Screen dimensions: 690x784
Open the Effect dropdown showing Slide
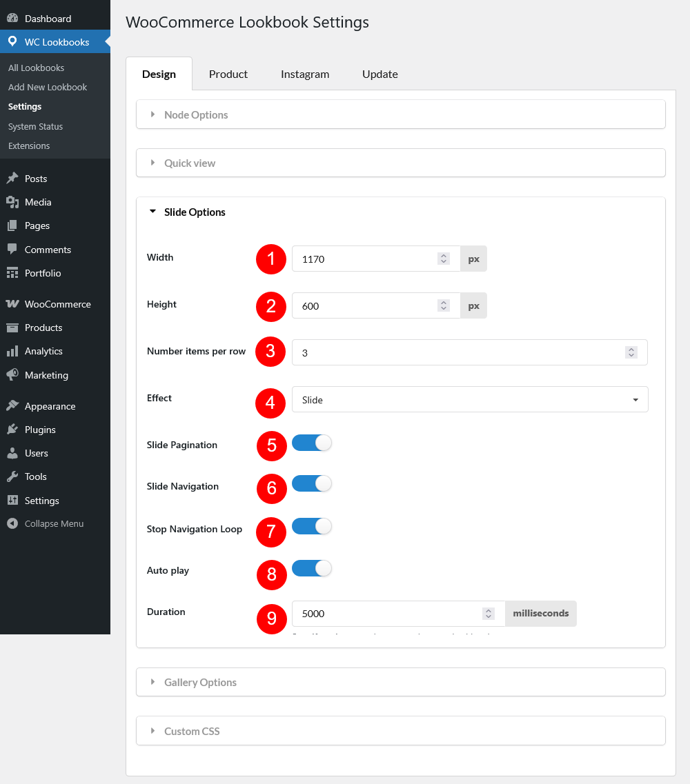click(470, 399)
